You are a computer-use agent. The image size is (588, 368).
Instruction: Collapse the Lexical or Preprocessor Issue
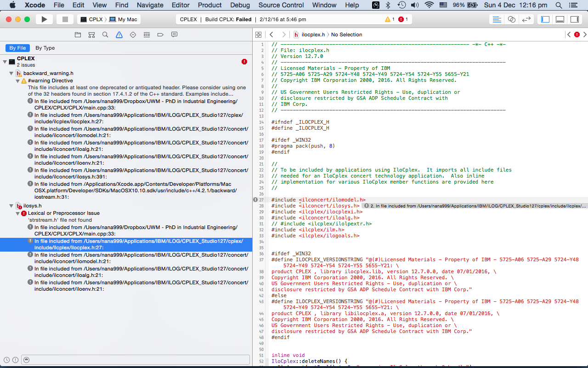(x=17, y=213)
